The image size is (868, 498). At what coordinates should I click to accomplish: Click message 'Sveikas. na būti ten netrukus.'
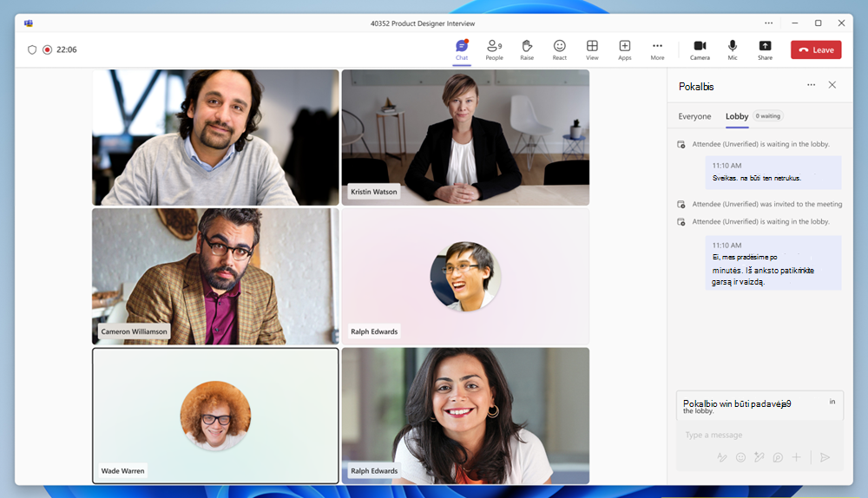tap(773, 172)
